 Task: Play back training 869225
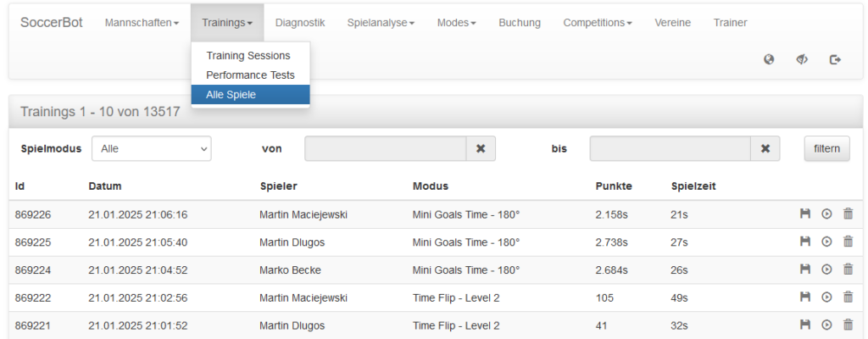826,242
